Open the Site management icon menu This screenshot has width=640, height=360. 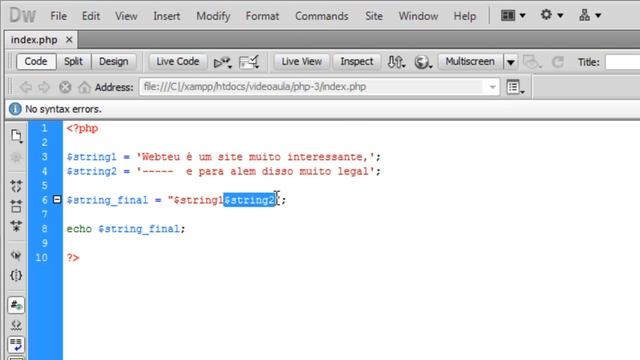coord(589,16)
